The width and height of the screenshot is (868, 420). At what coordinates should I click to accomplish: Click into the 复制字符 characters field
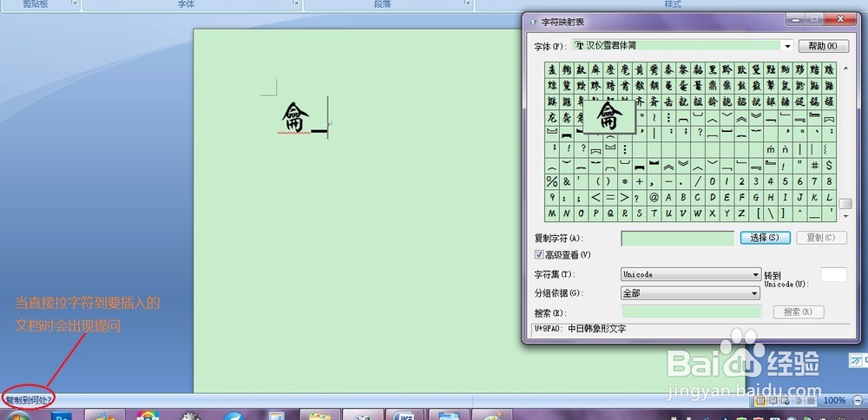678,239
